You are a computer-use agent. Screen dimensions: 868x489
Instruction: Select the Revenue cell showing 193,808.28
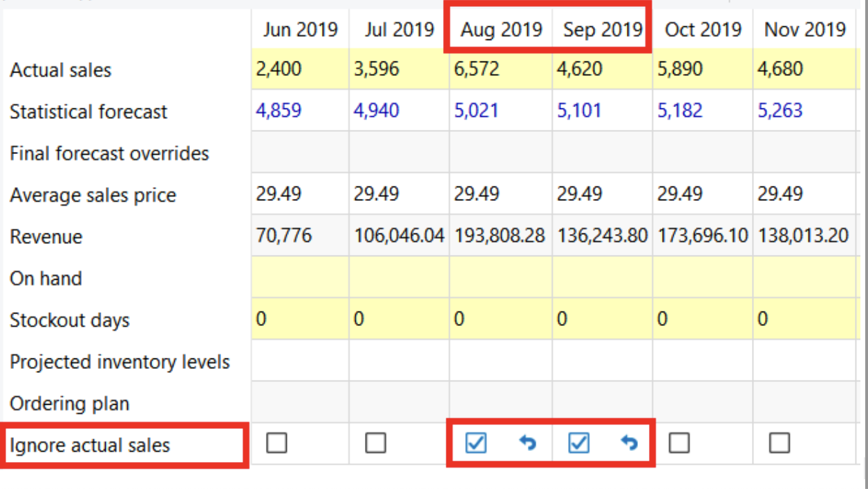(500, 236)
